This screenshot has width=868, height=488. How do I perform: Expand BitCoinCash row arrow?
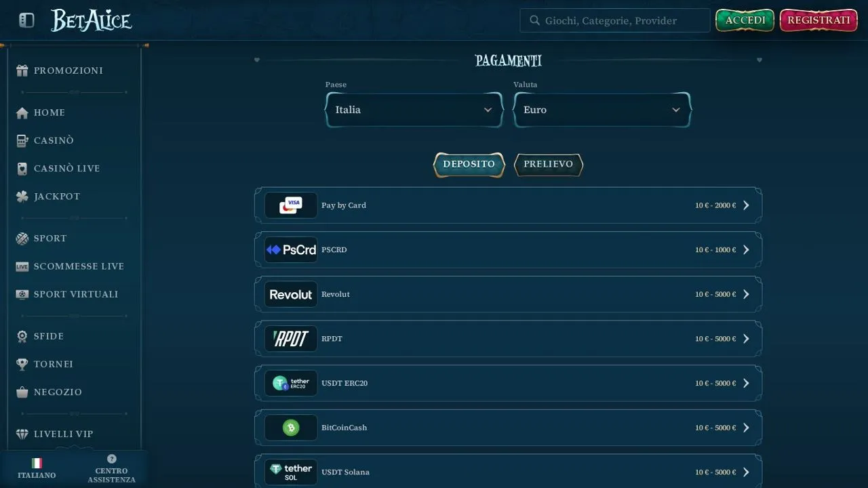point(746,428)
